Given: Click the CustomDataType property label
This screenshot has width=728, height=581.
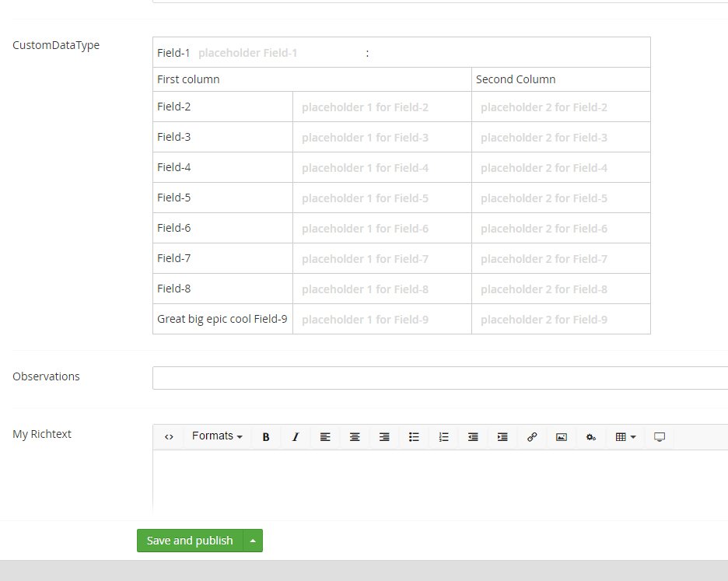Looking at the screenshot, I should click(56, 46).
